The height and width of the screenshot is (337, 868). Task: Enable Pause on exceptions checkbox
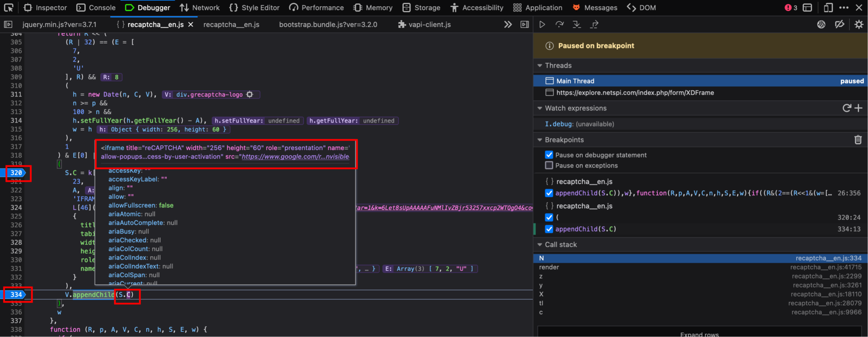(x=549, y=166)
